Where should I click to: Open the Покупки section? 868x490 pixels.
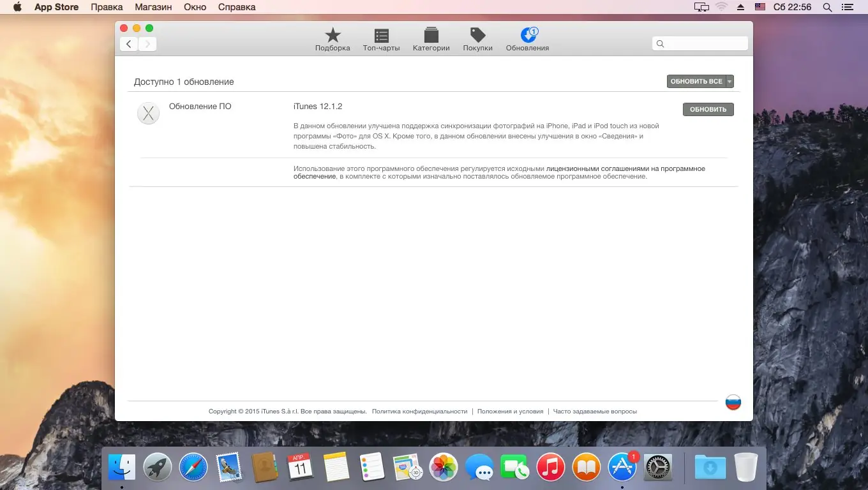[477, 36]
